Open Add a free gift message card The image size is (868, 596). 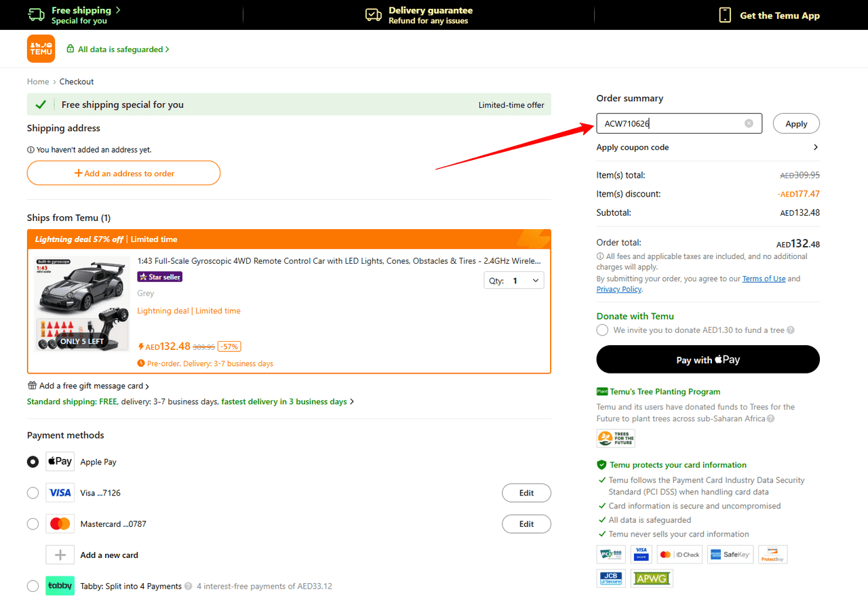[x=88, y=386]
